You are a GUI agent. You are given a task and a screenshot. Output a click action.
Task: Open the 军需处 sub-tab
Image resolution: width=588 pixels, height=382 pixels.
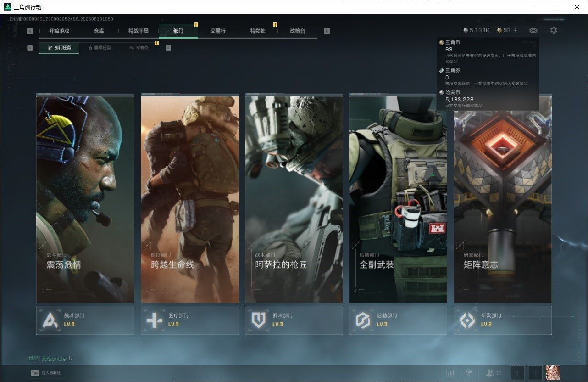pos(139,48)
